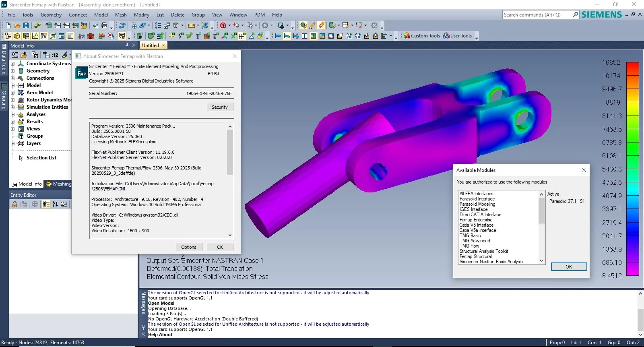Image resolution: width=644 pixels, height=347 pixels.
Task: Toggle categorized view in Entity Editor toolbar
Action: (46, 204)
